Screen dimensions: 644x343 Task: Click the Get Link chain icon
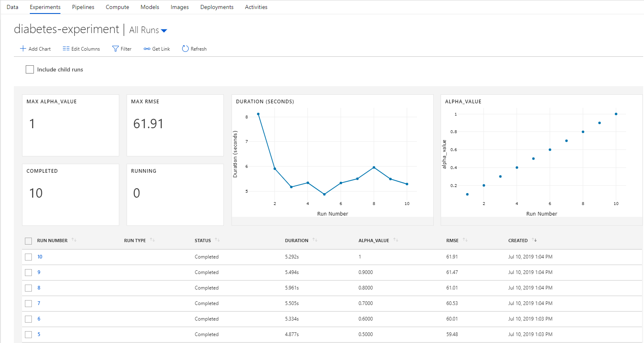pos(147,49)
